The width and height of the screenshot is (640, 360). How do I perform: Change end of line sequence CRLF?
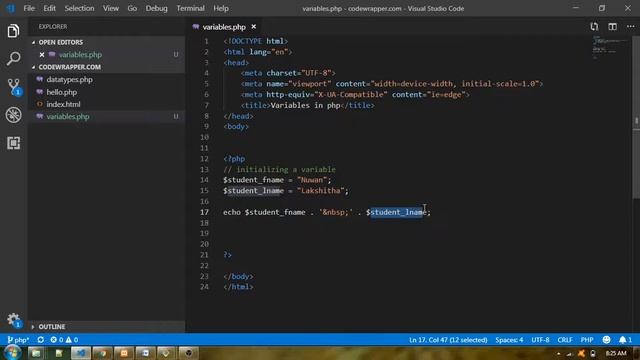(x=565, y=340)
